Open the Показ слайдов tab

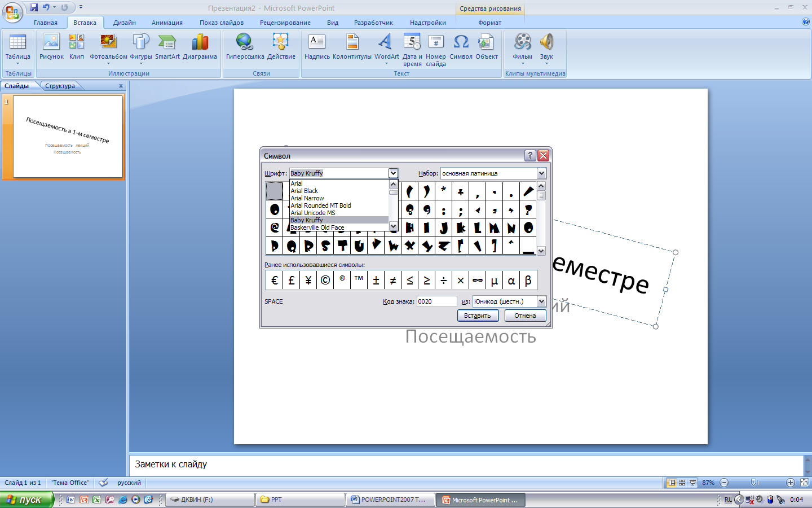click(222, 23)
